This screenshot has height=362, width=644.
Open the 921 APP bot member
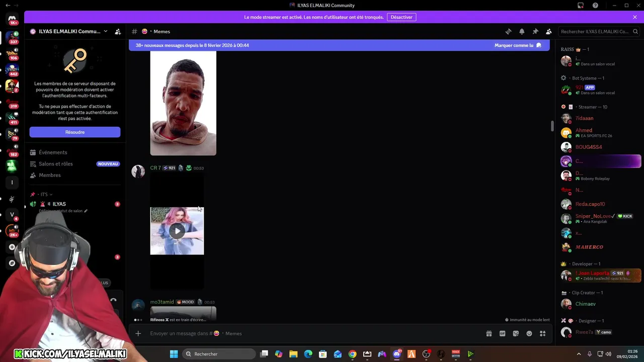pos(601,90)
